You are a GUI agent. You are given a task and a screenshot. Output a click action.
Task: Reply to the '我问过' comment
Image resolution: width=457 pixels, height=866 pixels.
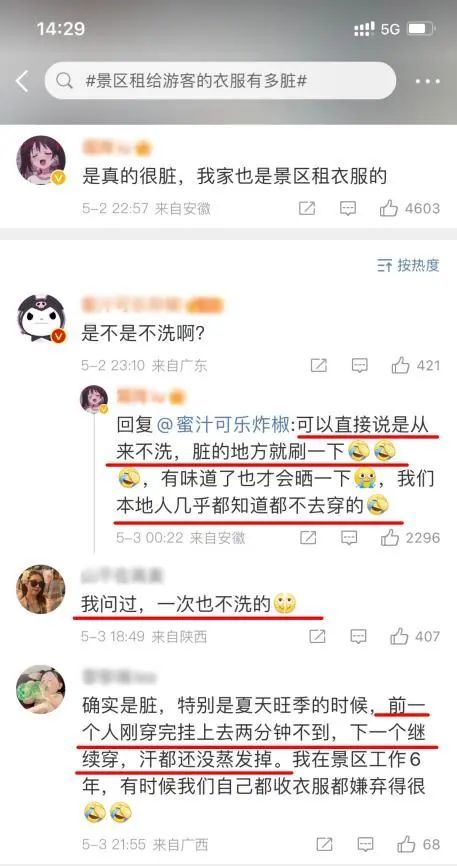(359, 636)
